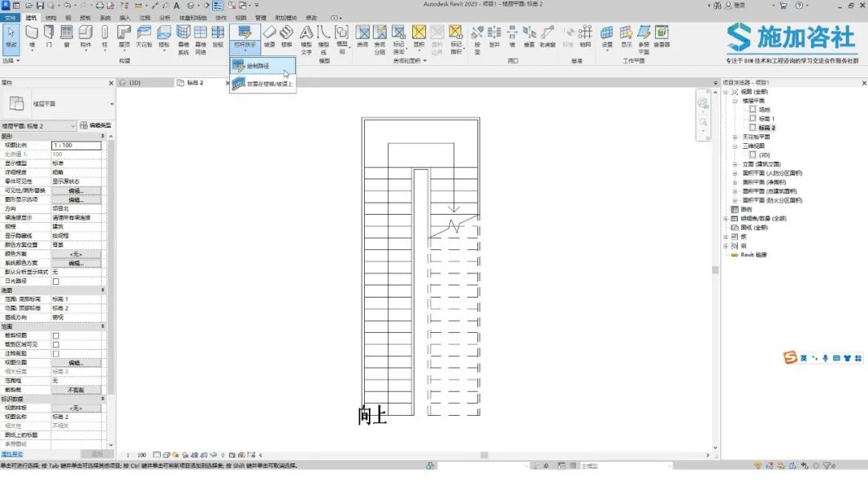Select the Curtain Grid (幕墙网格) tool
The height and width of the screenshot is (489, 868).
pos(200,39)
